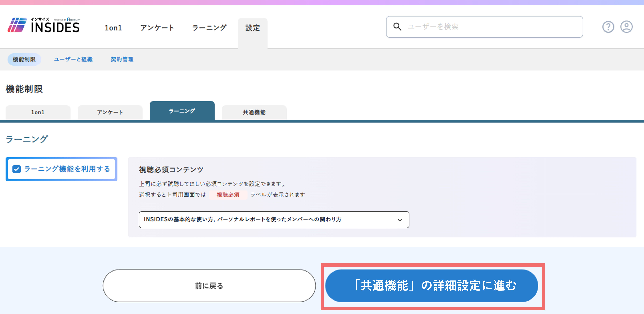Click the search magnifier icon
Viewport: 644px width, 314px height.
click(x=397, y=27)
